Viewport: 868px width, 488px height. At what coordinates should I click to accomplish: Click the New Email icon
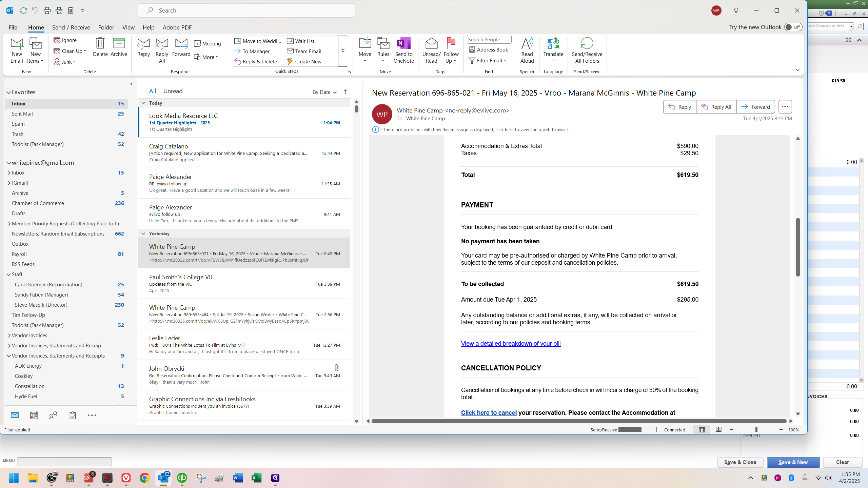(17, 44)
